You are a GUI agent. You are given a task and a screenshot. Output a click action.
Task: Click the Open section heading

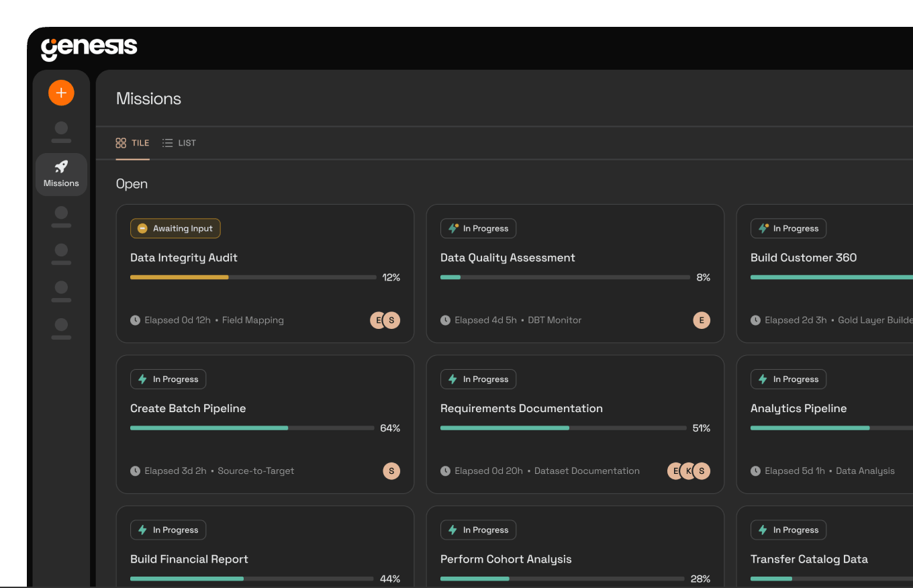click(132, 184)
